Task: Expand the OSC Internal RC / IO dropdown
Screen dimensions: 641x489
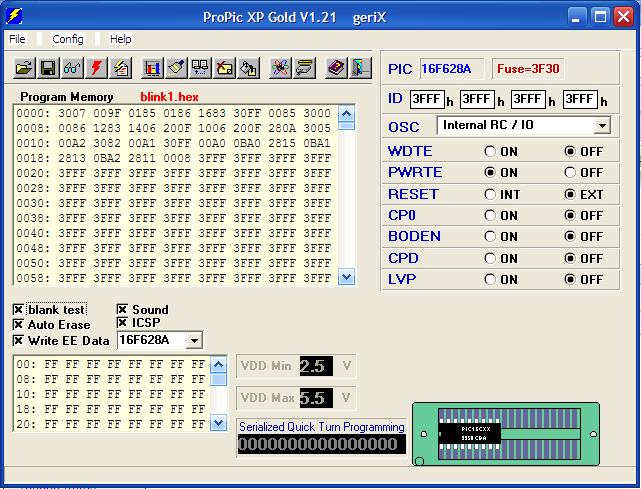Action: coord(602,126)
